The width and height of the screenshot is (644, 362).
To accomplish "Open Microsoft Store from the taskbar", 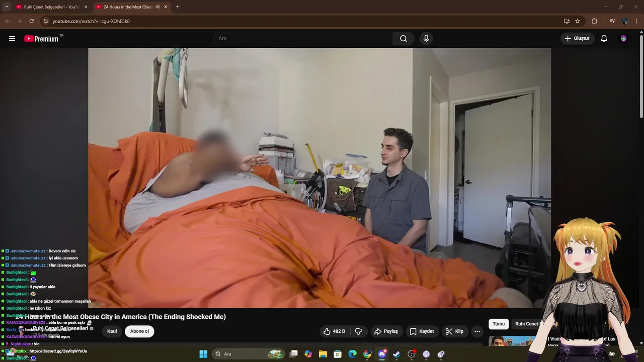I will click(x=338, y=354).
